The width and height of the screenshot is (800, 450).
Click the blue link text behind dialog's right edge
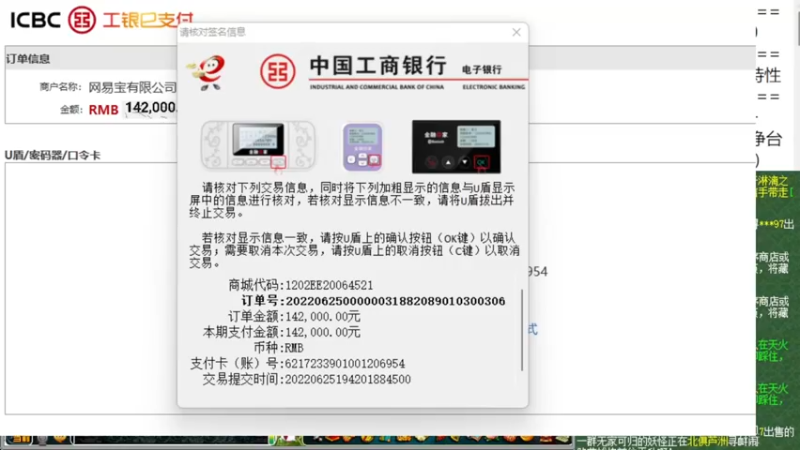[533, 329]
